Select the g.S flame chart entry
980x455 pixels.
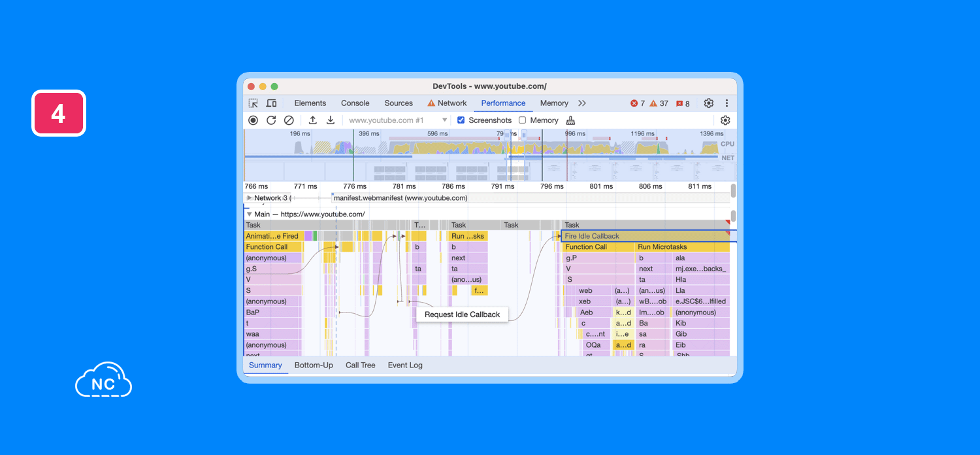coord(273,269)
